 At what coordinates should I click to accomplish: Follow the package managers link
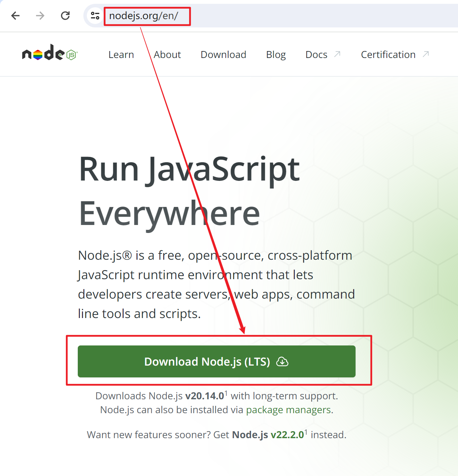(288, 410)
